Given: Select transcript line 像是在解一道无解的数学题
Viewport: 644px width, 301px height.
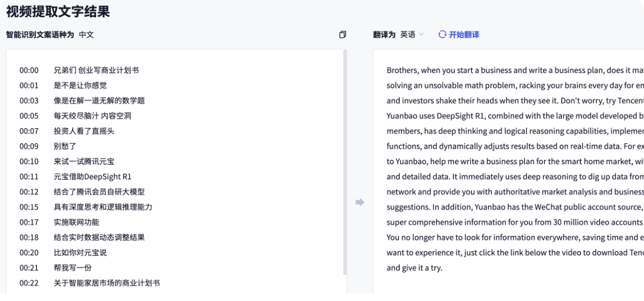Looking at the screenshot, I should (x=99, y=101).
